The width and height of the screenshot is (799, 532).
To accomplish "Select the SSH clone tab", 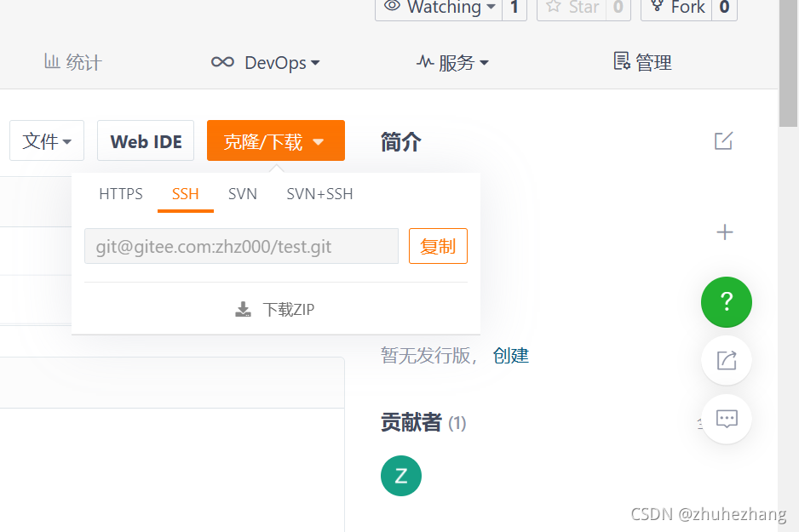I will pos(186,194).
